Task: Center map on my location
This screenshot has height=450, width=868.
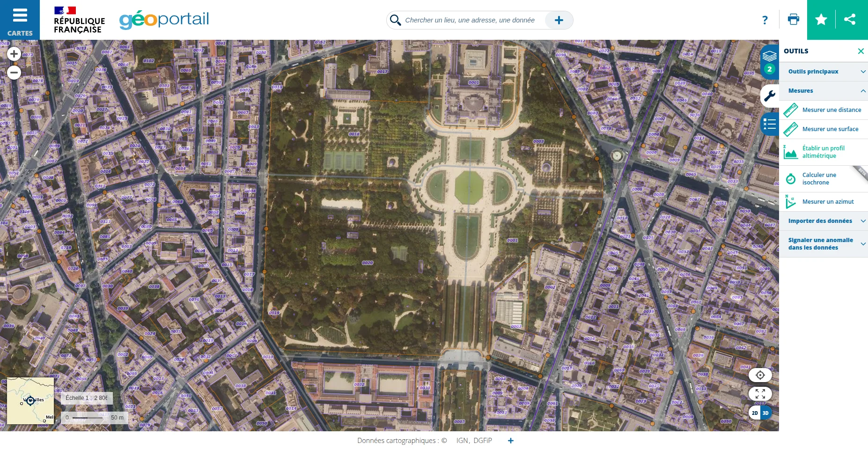Action: click(760, 375)
